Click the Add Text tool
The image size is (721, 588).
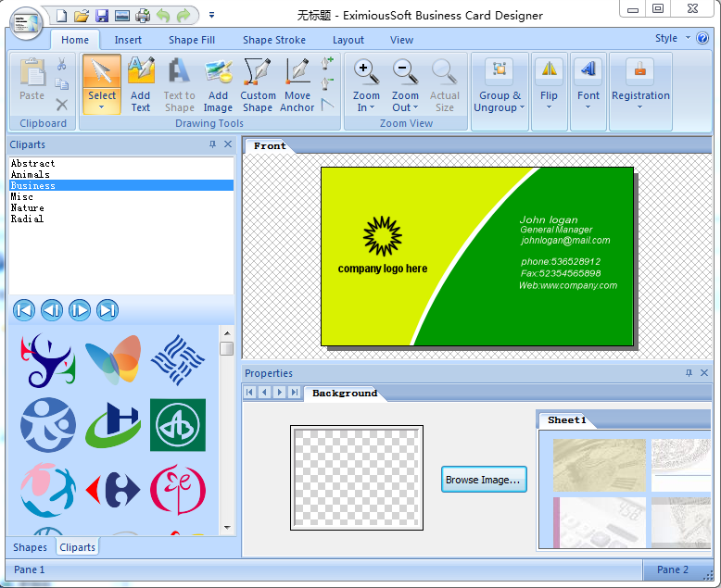click(x=141, y=83)
